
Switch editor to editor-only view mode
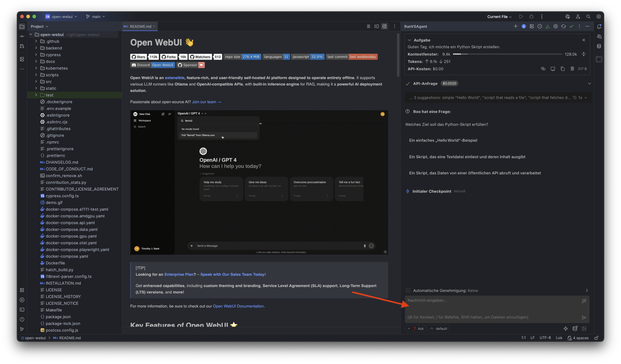(369, 26)
